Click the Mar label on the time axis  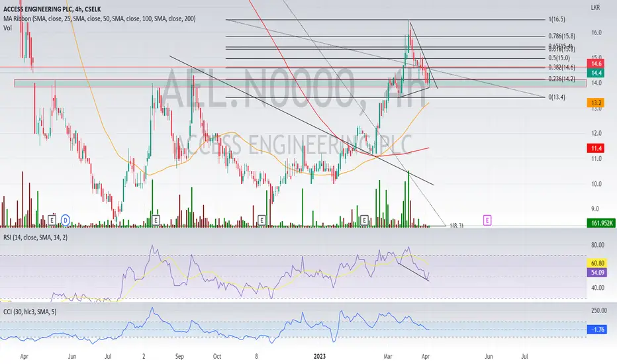(388, 357)
